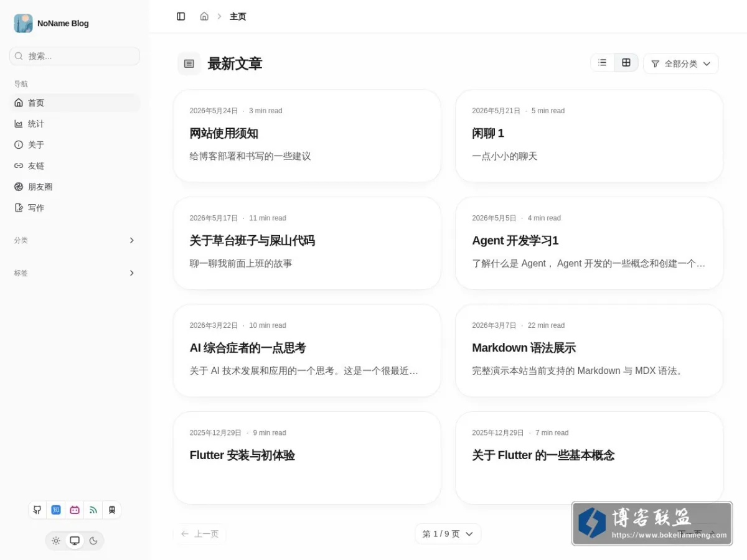The height and width of the screenshot is (560, 747).
Task: Click the 主页 breadcrumb label
Action: 238,17
